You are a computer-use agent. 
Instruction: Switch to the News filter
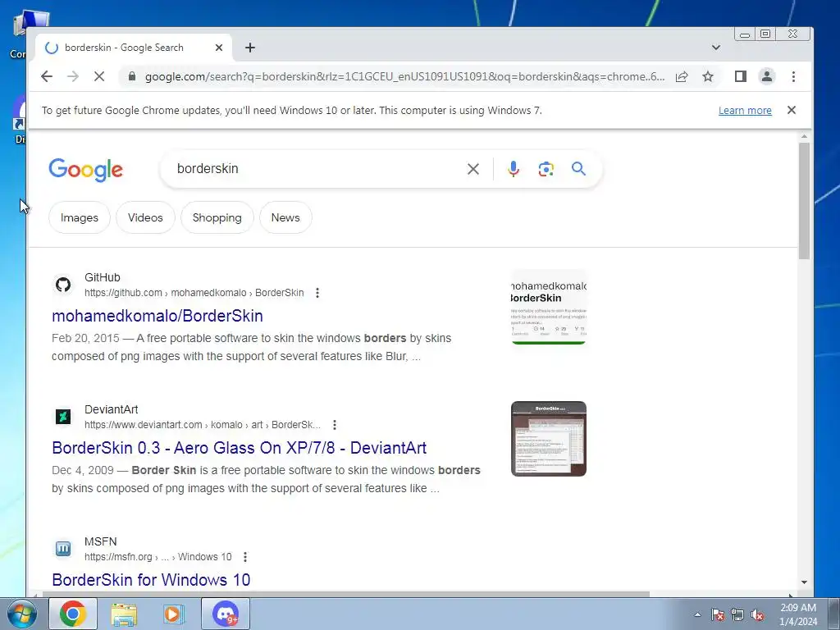[x=285, y=217]
